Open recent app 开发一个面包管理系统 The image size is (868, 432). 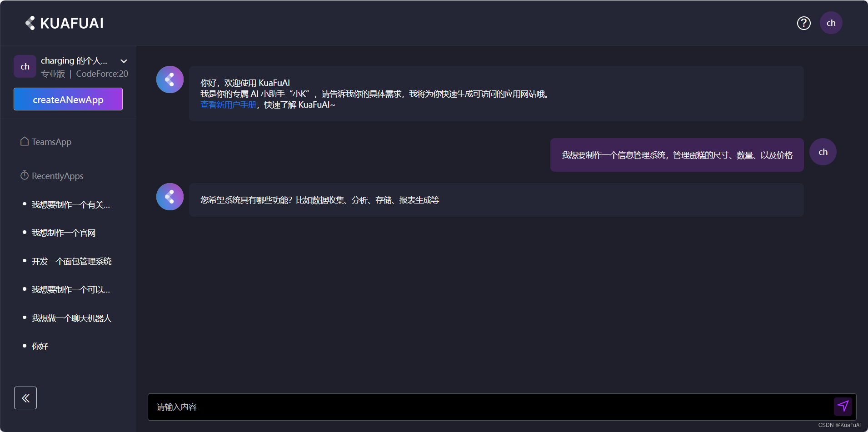click(x=71, y=261)
